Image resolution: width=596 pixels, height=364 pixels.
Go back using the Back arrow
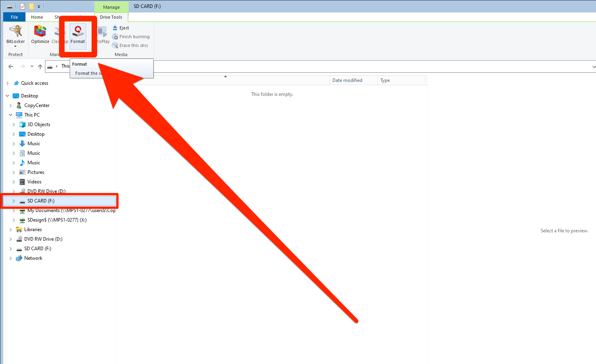[x=11, y=66]
